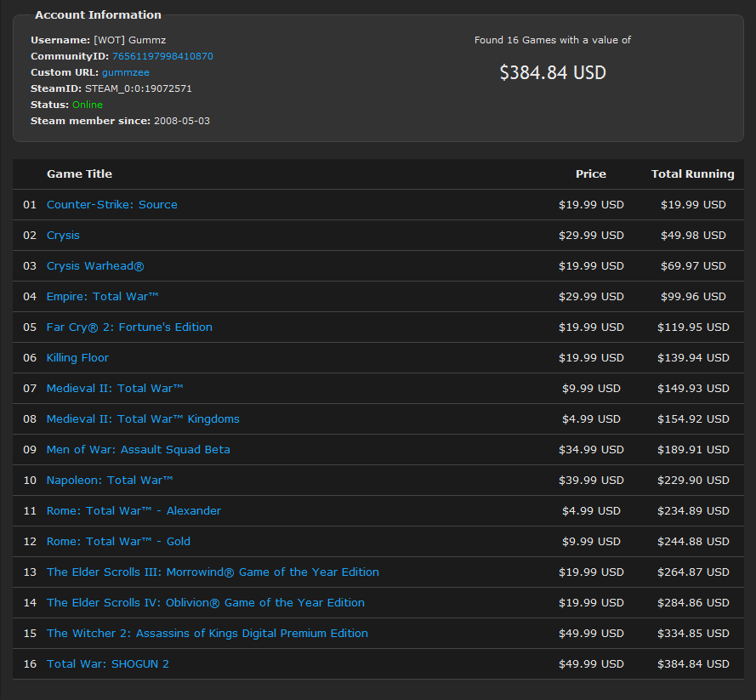Viewport: 756px width, 700px height.
Task: Select The Elder Scrolls III: Morrowind link
Action: [213, 572]
